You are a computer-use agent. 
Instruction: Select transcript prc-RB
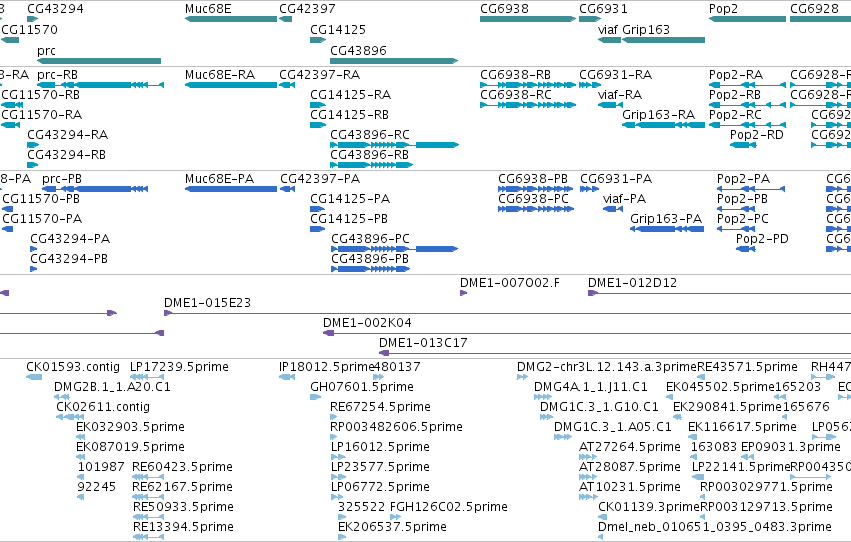click(100, 85)
